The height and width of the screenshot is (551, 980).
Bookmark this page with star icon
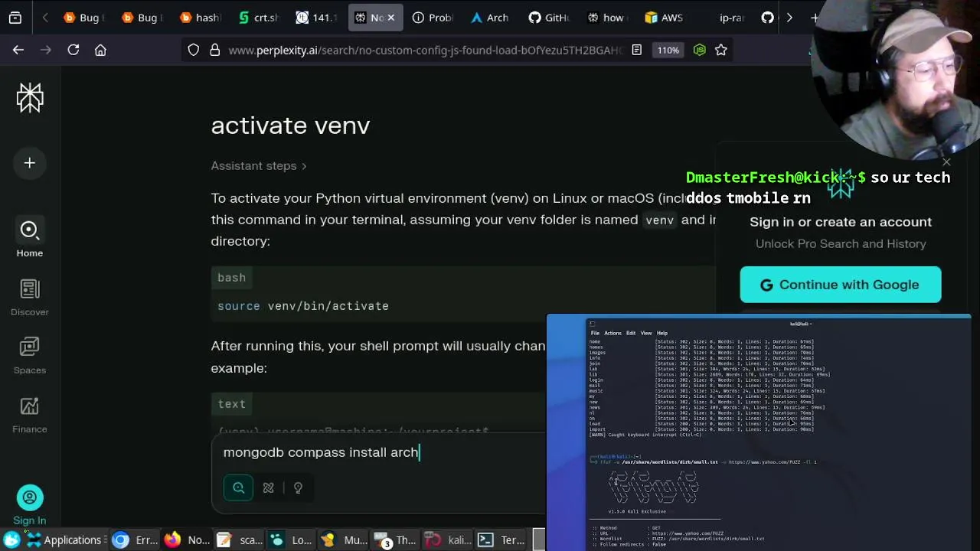tap(720, 50)
